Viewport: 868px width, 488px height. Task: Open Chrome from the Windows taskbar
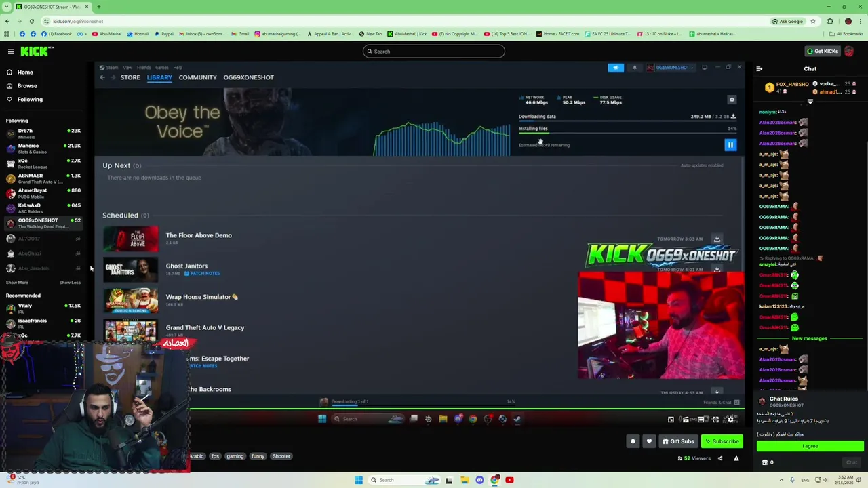[494, 480]
